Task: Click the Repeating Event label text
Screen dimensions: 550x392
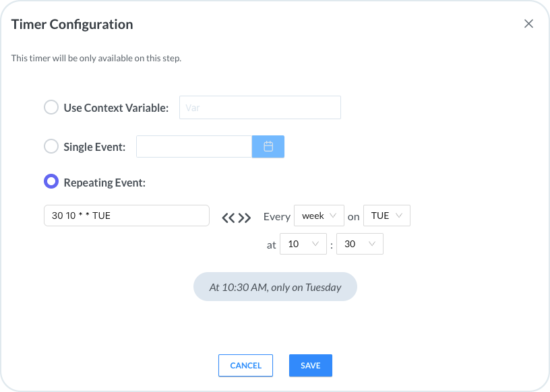Action: 104,183
